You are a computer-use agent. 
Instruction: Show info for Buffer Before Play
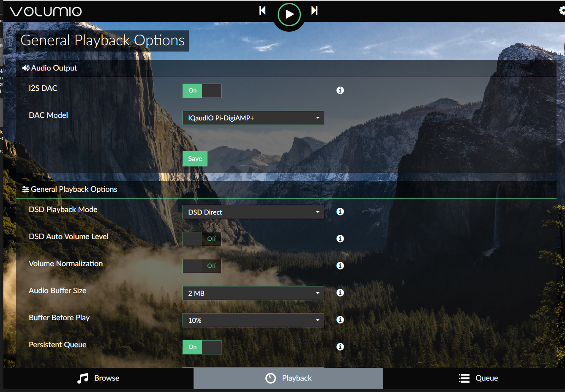[340, 320]
